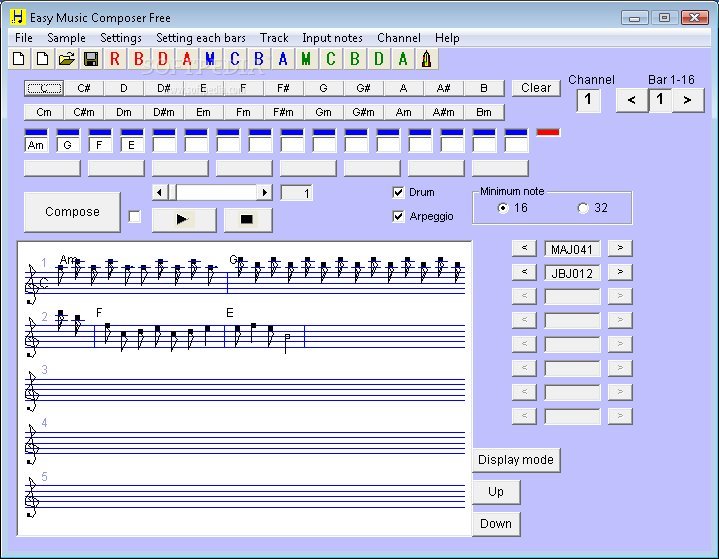This screenshot has width=719, height=559.
Task: Save using the floppy disk icon
Action: [91, 59]
